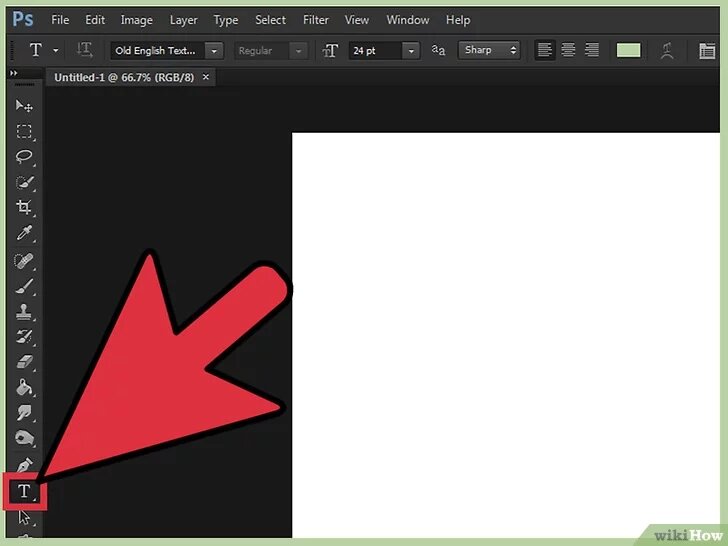Open the Image menu
This screenshot has width=728, height=546.
[x=136, y=20]
